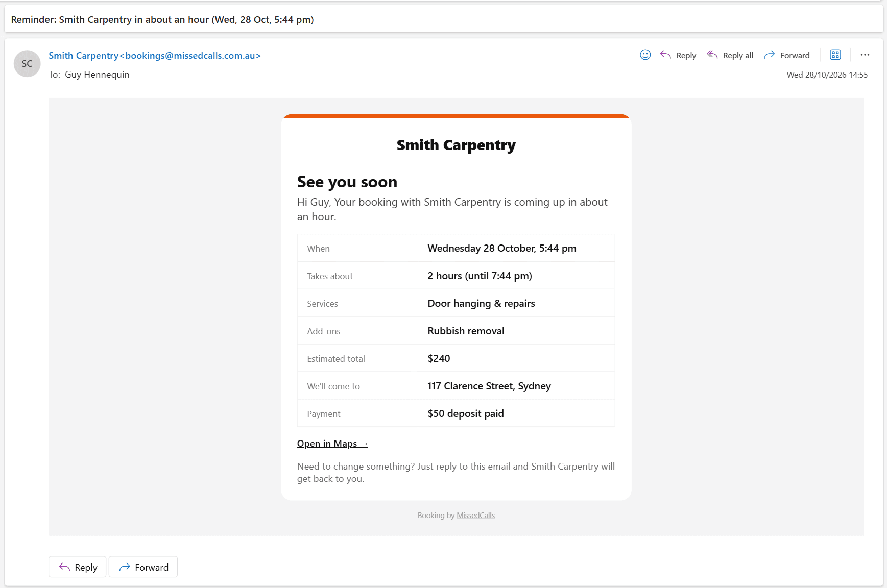887x588 pixels.
Task: Click the SC sender avatar
Action: pos(27,64)
